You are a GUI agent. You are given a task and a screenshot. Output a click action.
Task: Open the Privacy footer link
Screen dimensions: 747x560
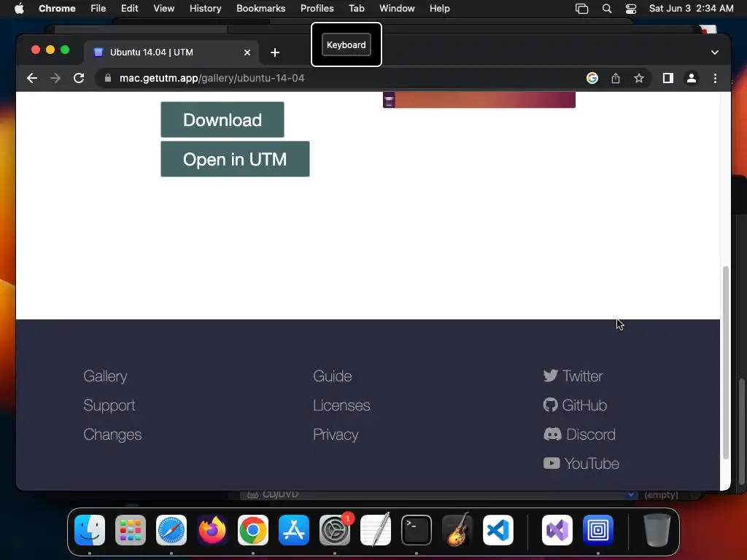[x=336, y=435]
